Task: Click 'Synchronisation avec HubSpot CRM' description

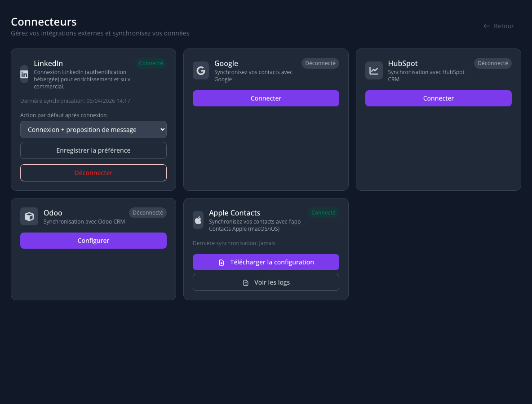Action: coord(426,75)
